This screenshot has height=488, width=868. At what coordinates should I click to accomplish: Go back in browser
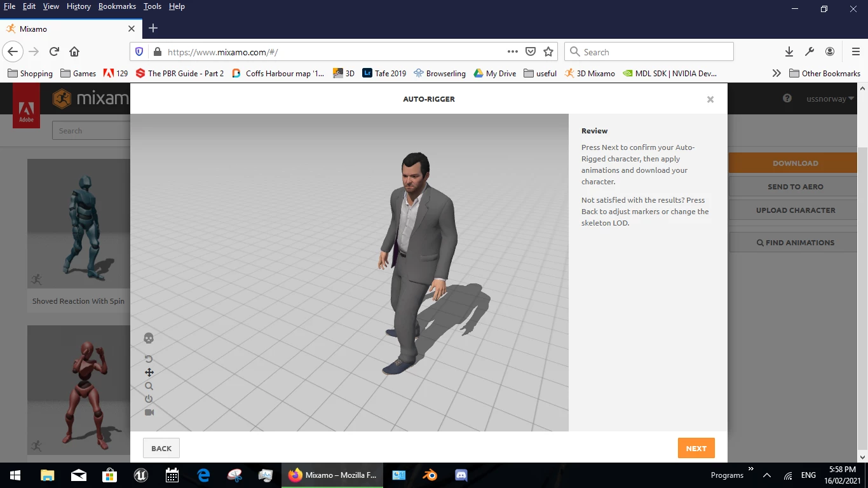13,52
